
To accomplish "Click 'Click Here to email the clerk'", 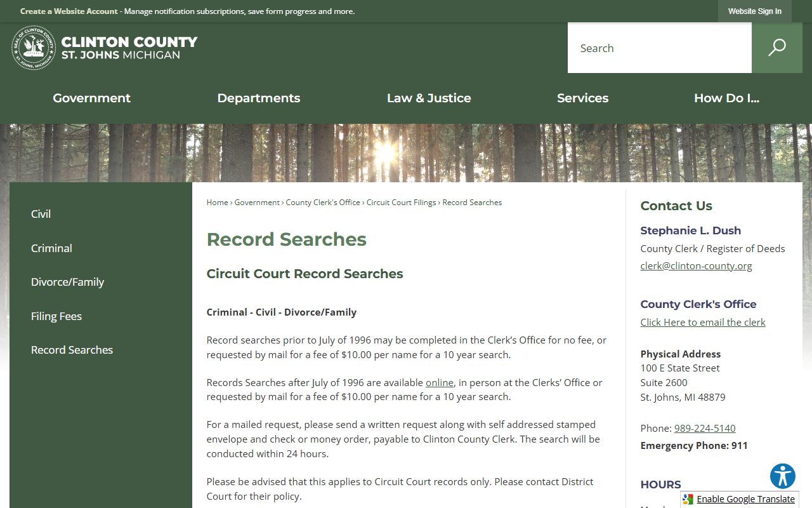I will [x=703, y=323].
